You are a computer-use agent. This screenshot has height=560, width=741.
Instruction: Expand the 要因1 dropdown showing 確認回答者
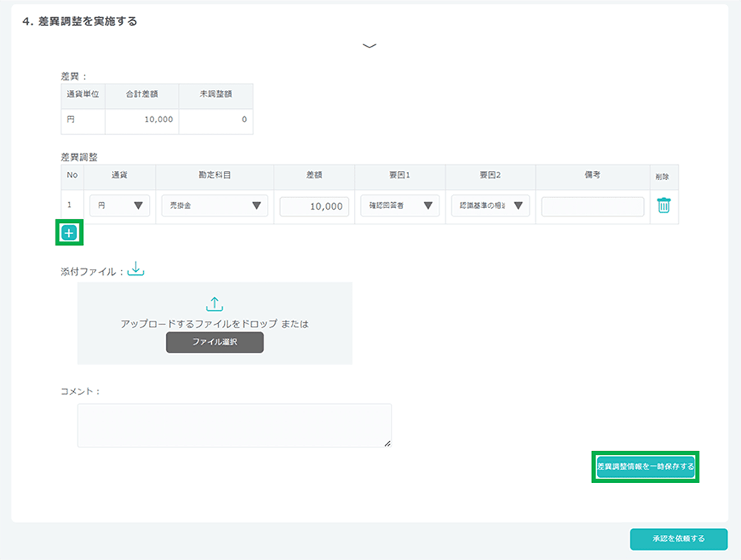(x=400, y=206)
